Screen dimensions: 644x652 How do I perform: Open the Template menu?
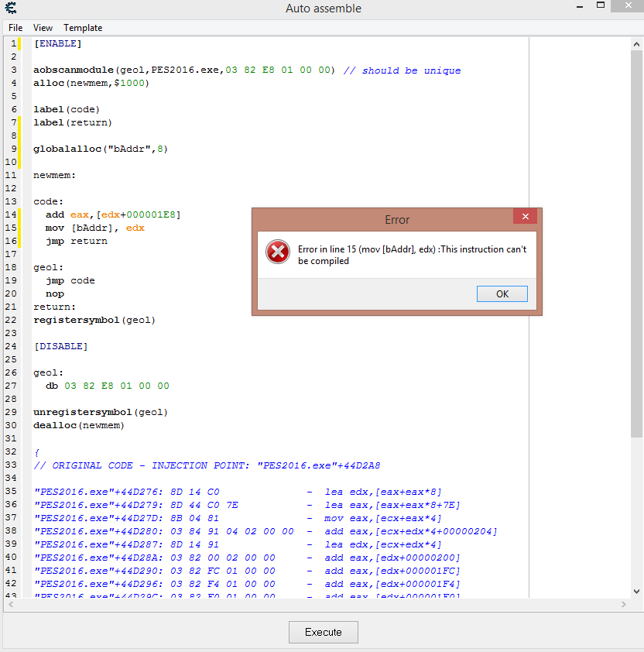click(x=83, y=28)
